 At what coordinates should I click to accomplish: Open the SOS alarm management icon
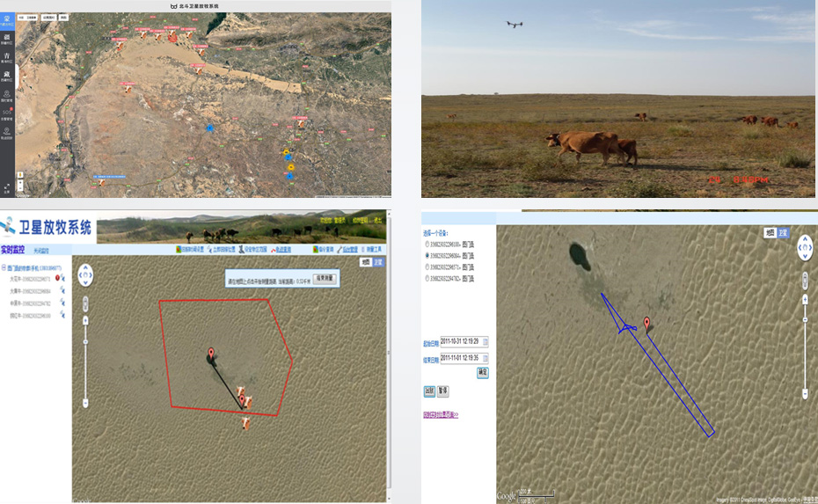[x=7, y=113]
